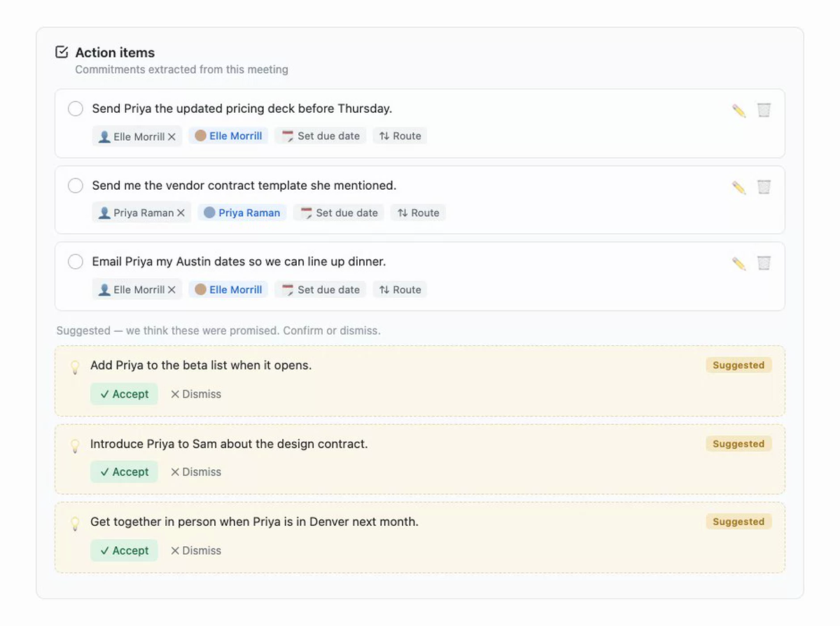Screen dimensions: 840x626
Task: Delete the Austin dates action item
Action: 764,263
